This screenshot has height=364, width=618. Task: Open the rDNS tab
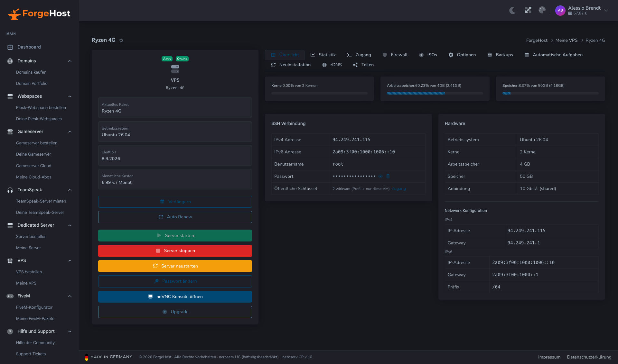tap(332, 65)
